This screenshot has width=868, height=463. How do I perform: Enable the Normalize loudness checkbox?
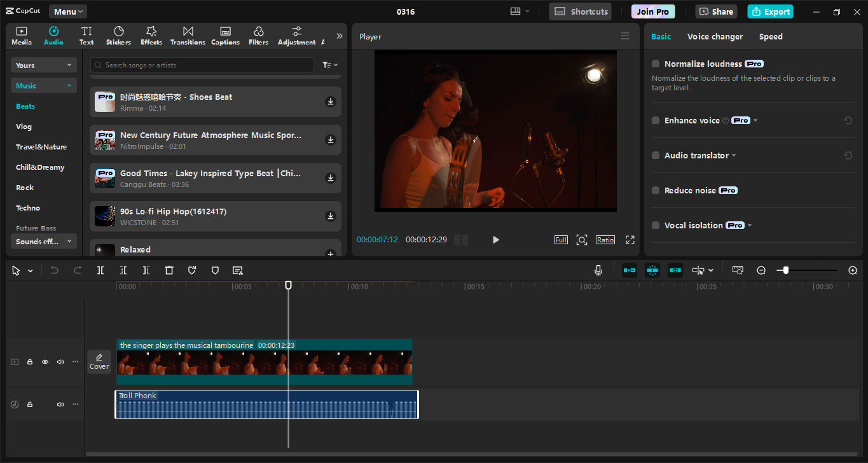pos(654,64)
